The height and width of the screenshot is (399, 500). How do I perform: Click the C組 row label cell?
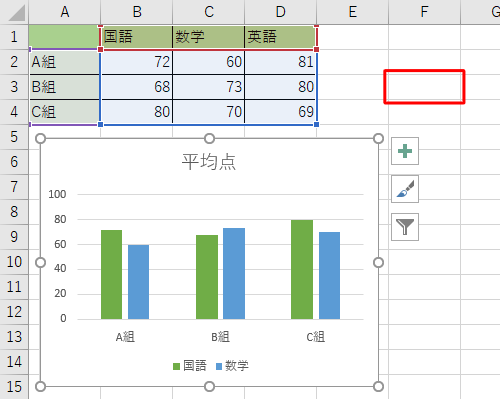65,112
